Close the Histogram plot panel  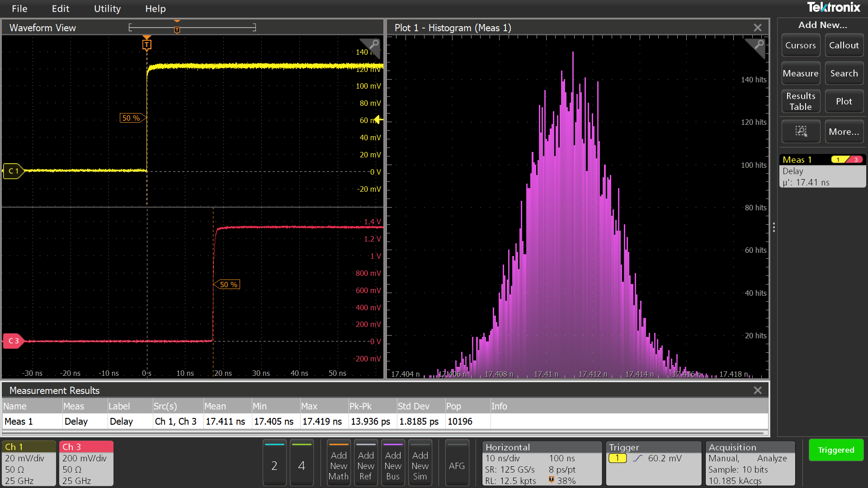758,28
